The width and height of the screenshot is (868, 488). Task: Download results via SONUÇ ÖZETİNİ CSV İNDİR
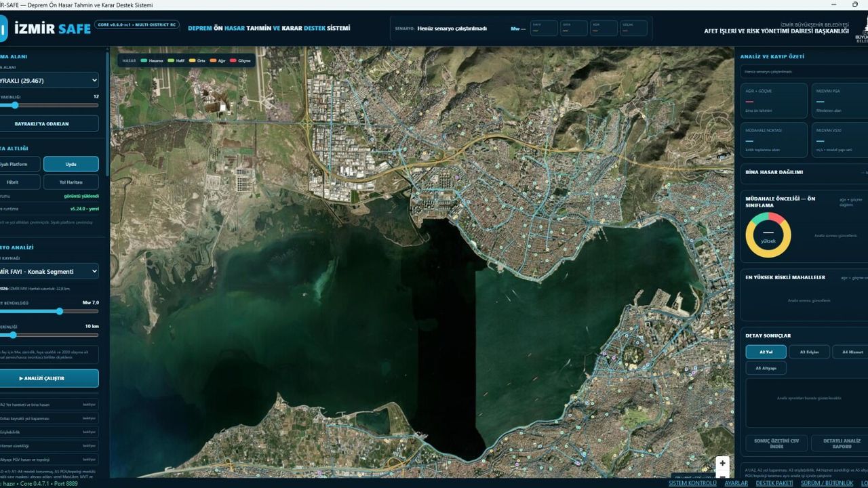[776, 443]
